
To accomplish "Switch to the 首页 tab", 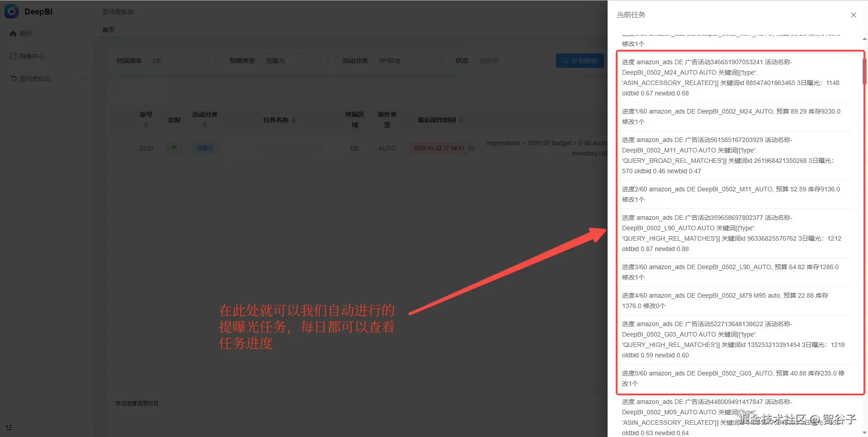I will click(x=108, y=30).
